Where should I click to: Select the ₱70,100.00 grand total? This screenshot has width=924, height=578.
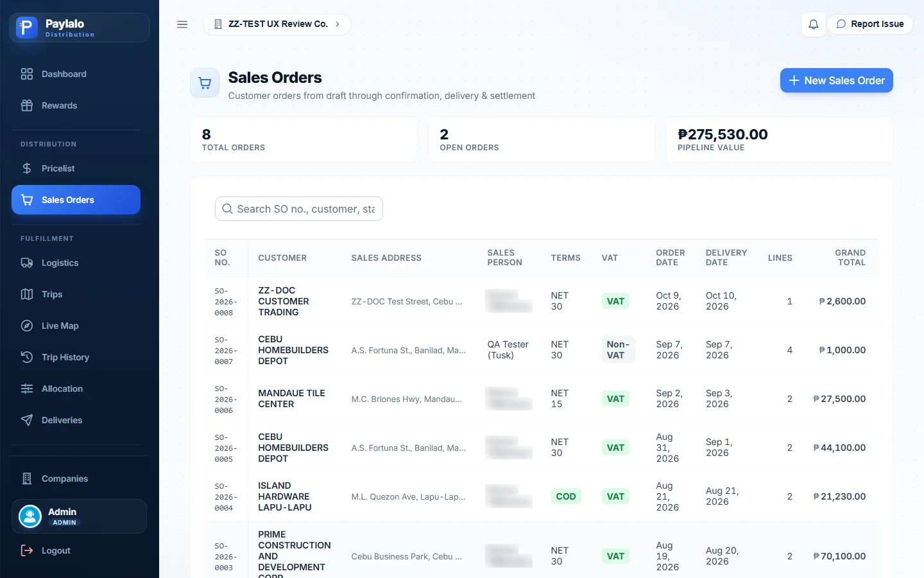[x=839, y=556]
